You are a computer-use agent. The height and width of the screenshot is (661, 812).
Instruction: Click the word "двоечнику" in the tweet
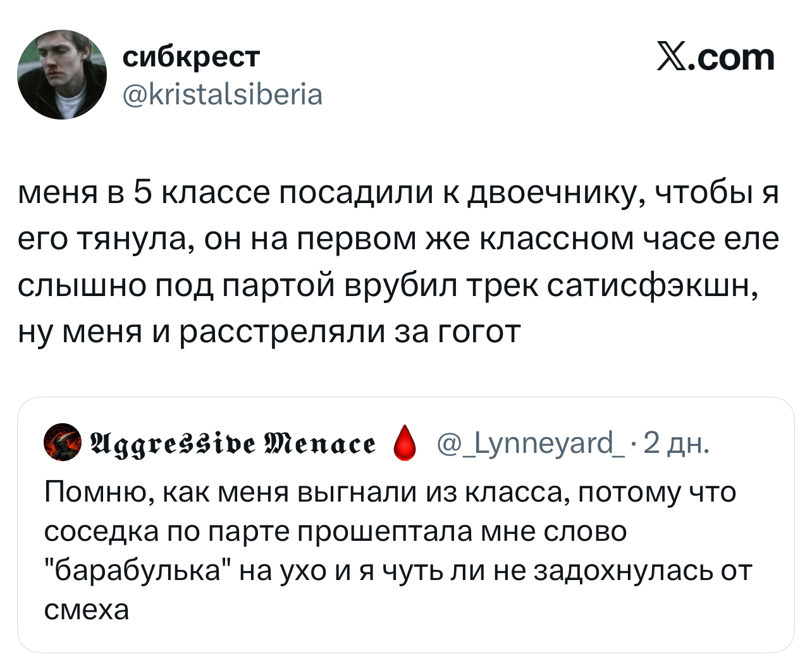(x=553, y=193)
